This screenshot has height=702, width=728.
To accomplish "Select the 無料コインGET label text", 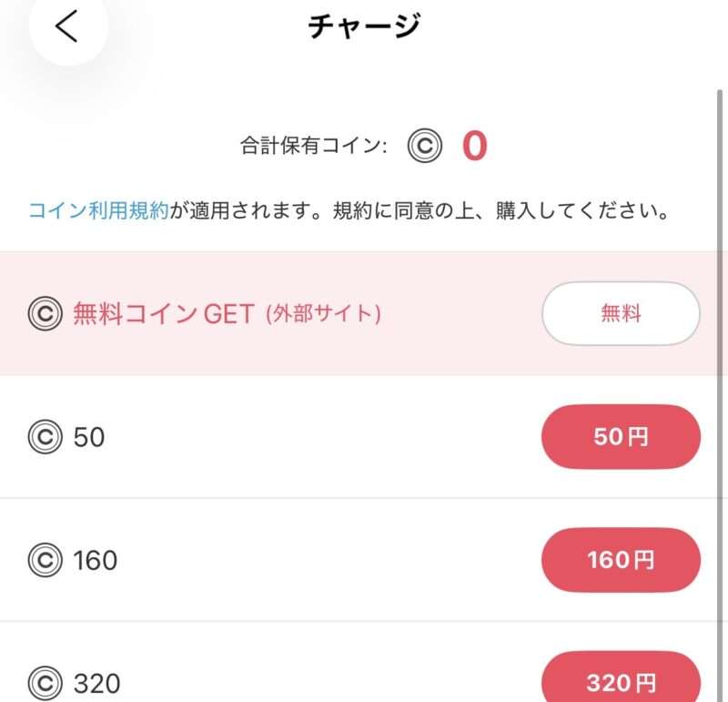I will [x=163, y=314].
